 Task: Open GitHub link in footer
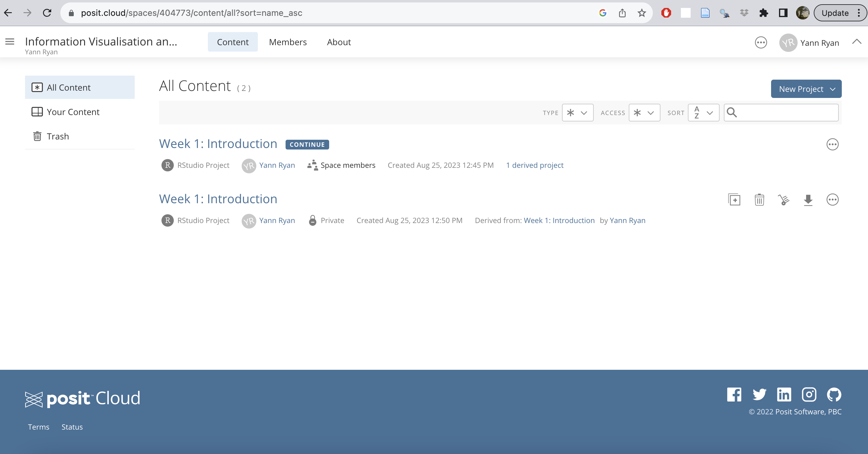[x=834, y=394]
